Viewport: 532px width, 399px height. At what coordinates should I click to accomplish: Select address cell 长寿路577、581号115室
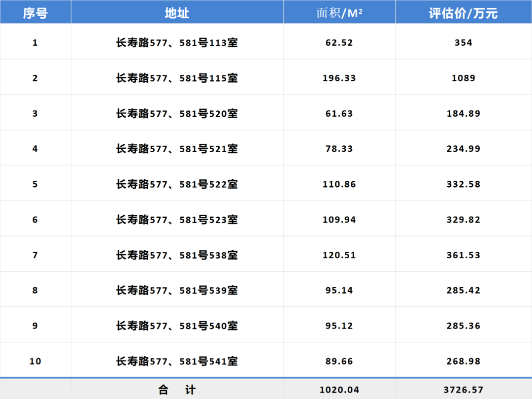[x=177, y=78]
